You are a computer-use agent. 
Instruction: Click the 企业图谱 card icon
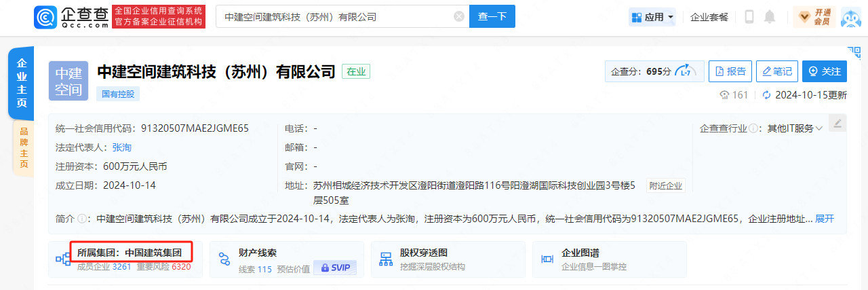(x=547, y=259)
